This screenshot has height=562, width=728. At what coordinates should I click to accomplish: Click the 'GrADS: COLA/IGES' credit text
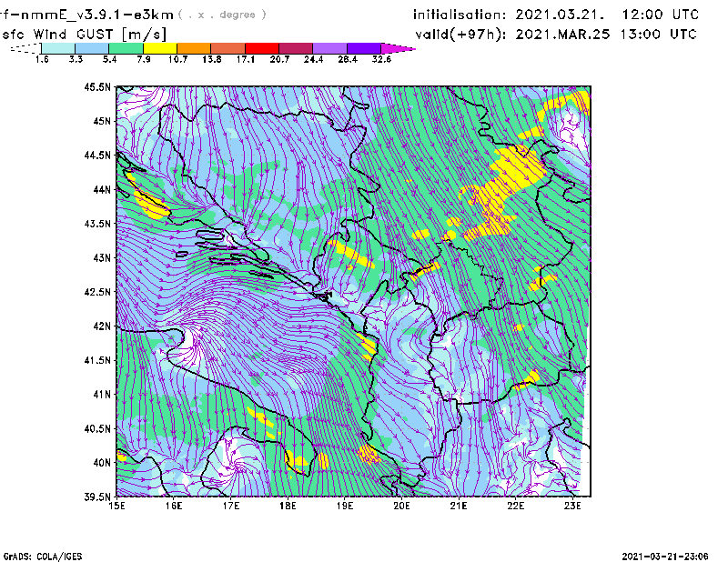43,557
